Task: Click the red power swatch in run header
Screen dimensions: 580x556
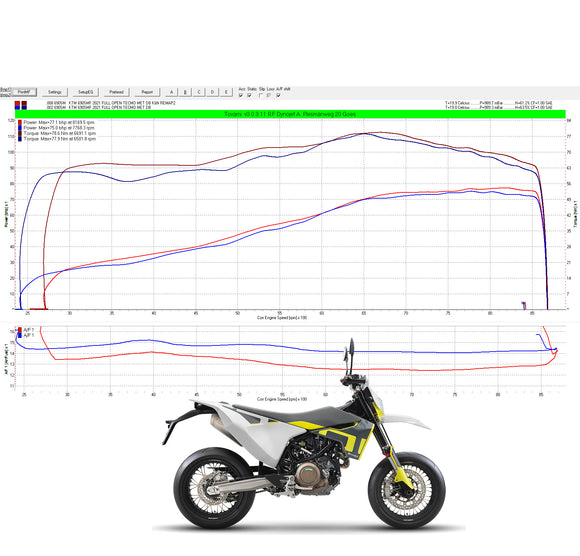Action: click(17, 103)
